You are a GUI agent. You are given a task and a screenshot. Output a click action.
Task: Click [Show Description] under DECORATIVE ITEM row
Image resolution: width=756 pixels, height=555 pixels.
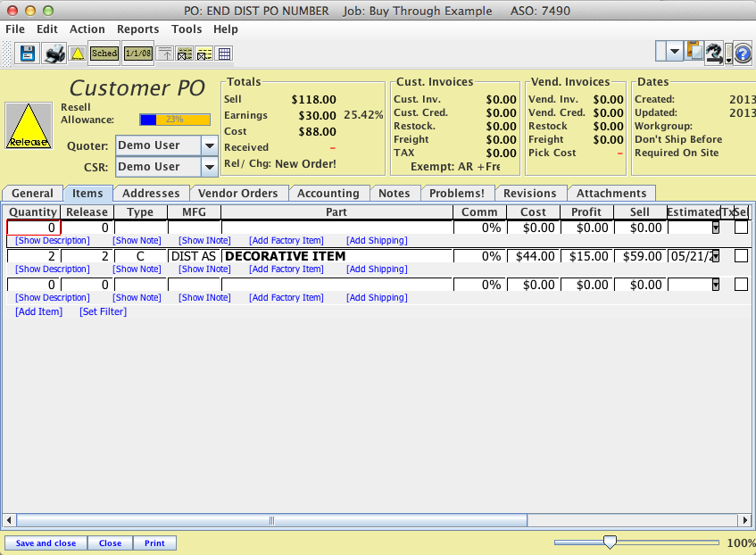coord(52,269)
